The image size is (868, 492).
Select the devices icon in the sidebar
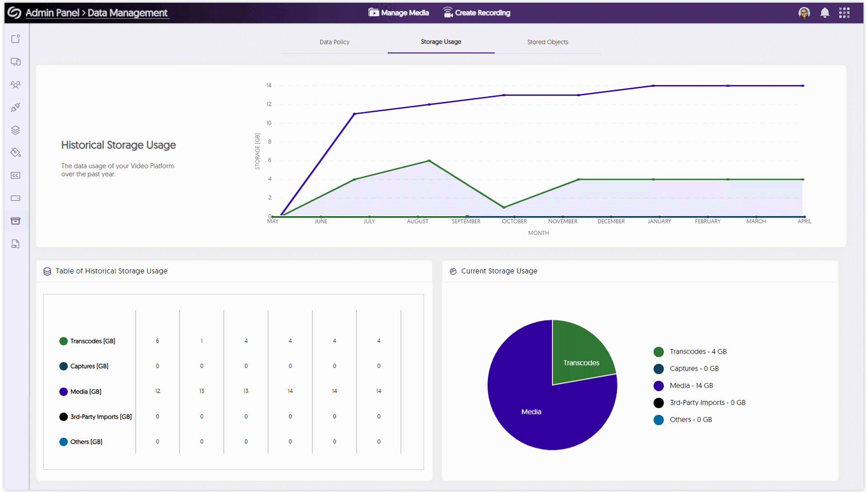point(15,62)
